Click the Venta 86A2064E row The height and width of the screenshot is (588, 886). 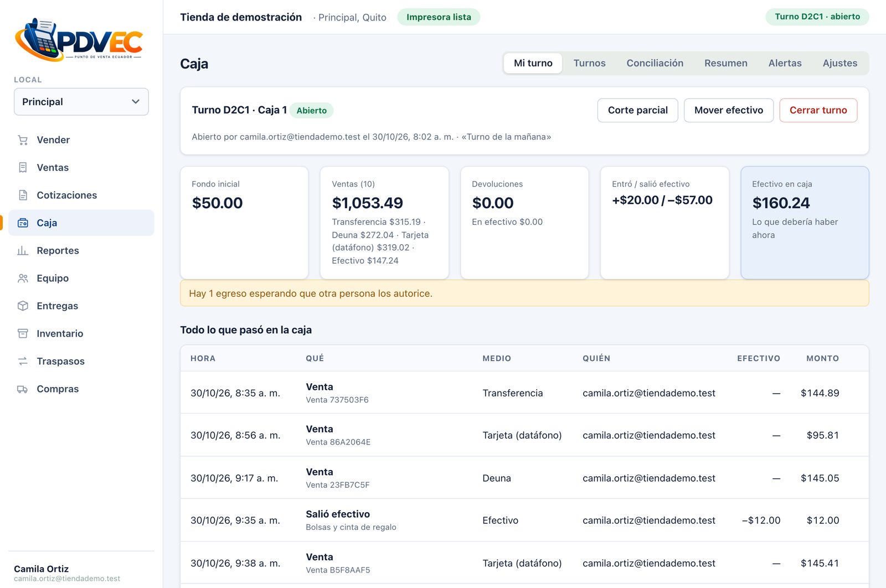point(524,435)
